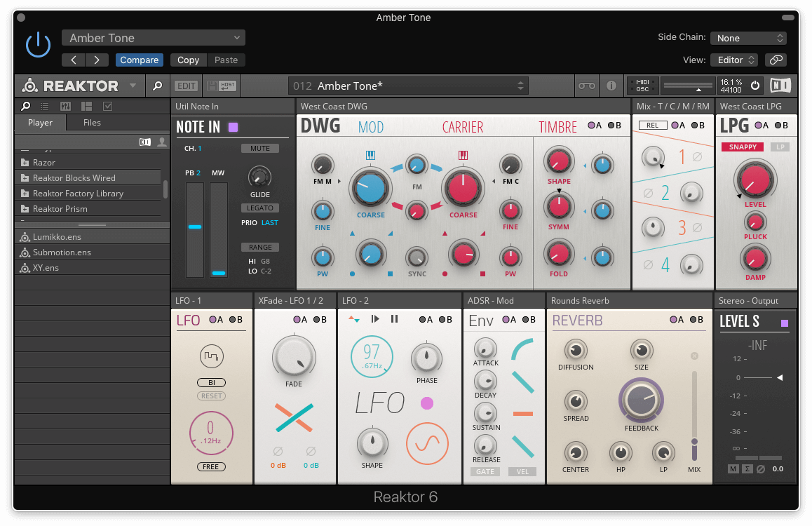Image resolution: width=812 pixels, height=526 pixels.
Task: Select LFO-1 stepped waveform icon
Action: point(211,356)
